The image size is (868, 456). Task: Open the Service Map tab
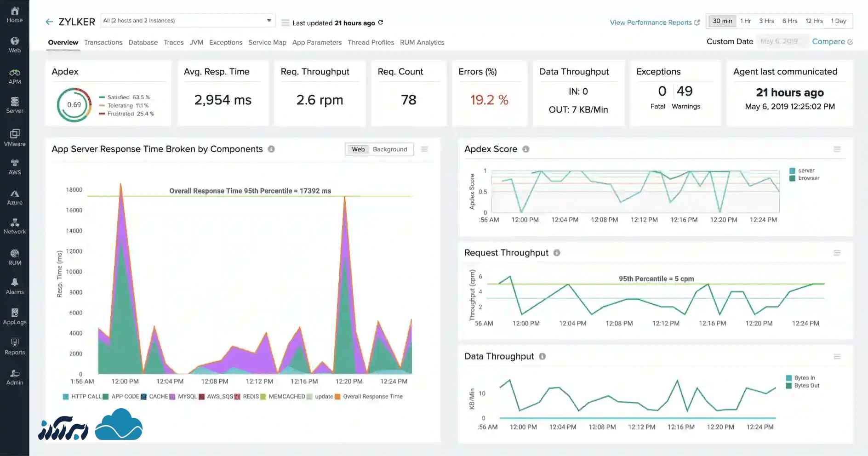[267, 42]
